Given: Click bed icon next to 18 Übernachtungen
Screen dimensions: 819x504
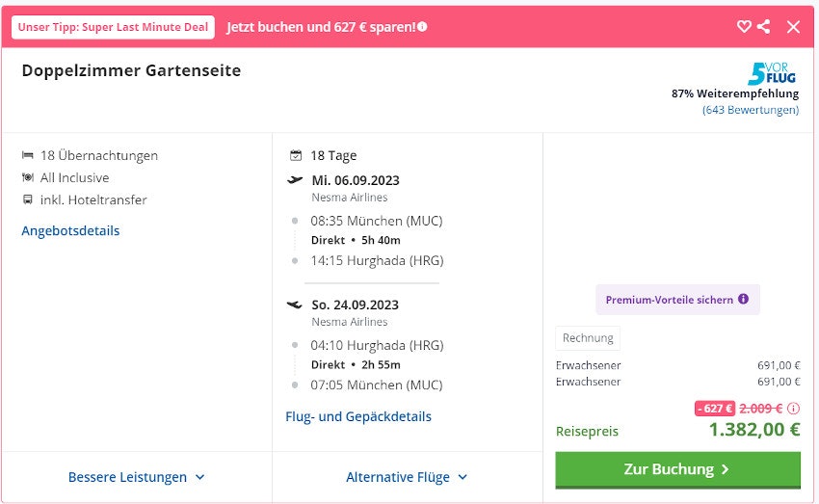Looking at the screenshot, I should coord(27,155).
